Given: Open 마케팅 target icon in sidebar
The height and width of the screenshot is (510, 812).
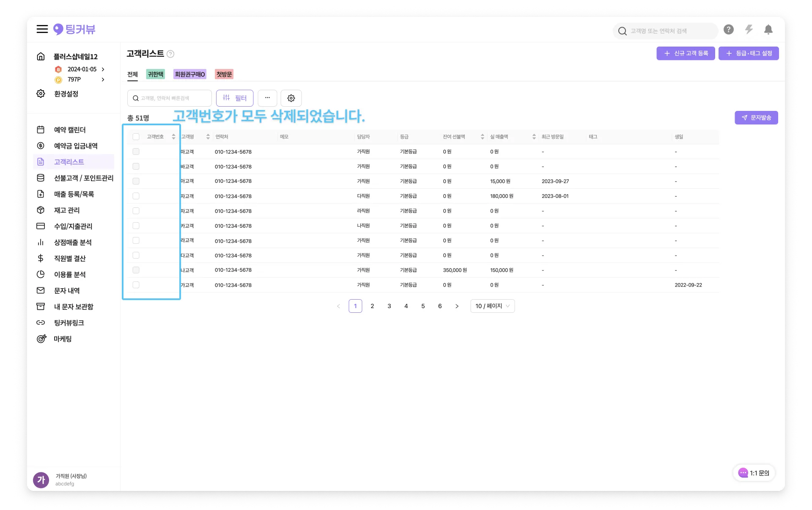Looking at the screenshot, I should point(41,339).
